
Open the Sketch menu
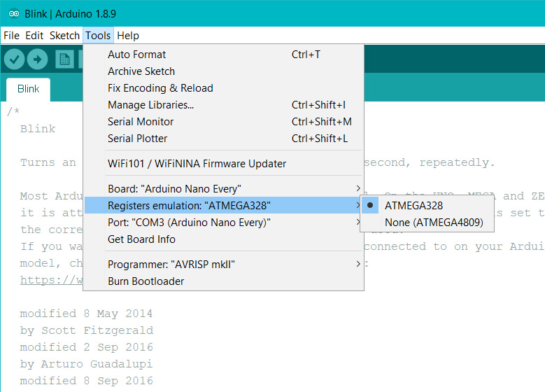pos(64,36)
